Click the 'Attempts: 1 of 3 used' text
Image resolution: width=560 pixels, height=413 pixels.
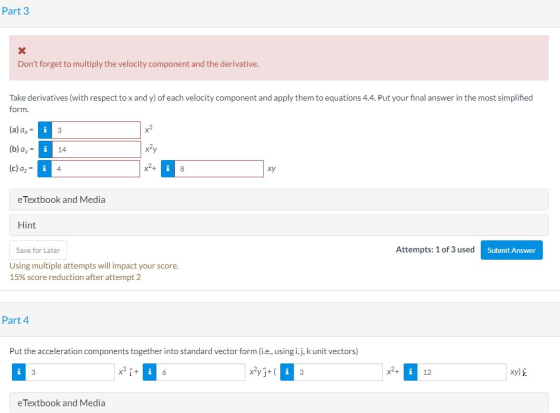pyautogui.click(x=435, y=250)
